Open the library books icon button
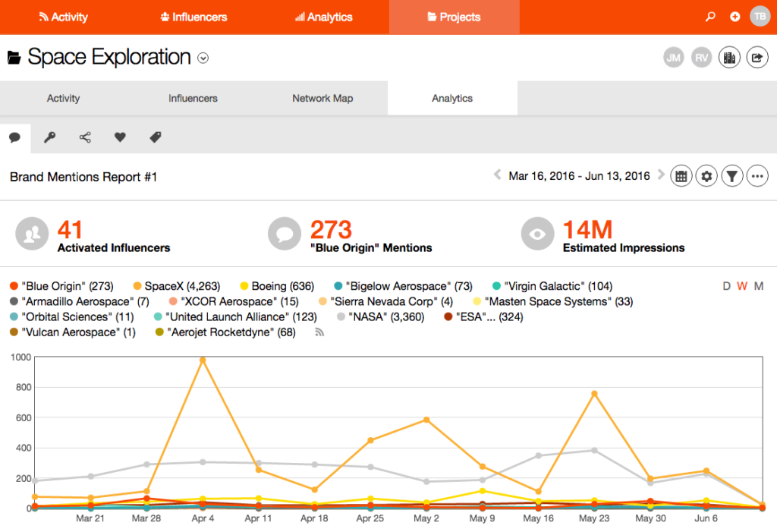Image resolution: width=777 pixels, height=532 pixels. [729, 58]
